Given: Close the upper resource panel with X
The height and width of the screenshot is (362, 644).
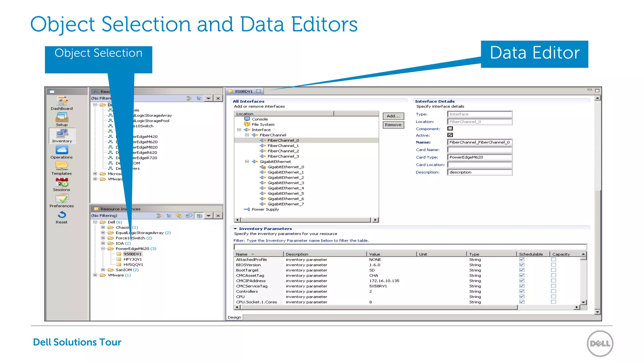Looking at the screenshot, I should pyautogui.click(x=218, y=98).
